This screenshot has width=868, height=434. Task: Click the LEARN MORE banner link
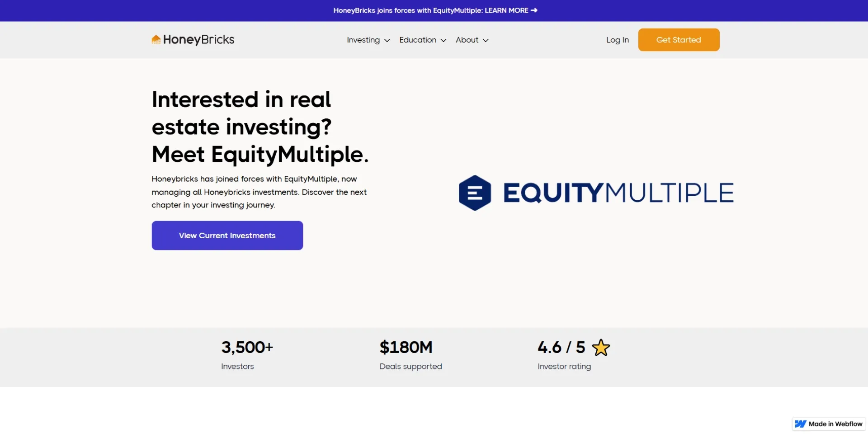(x=506, y=10)
